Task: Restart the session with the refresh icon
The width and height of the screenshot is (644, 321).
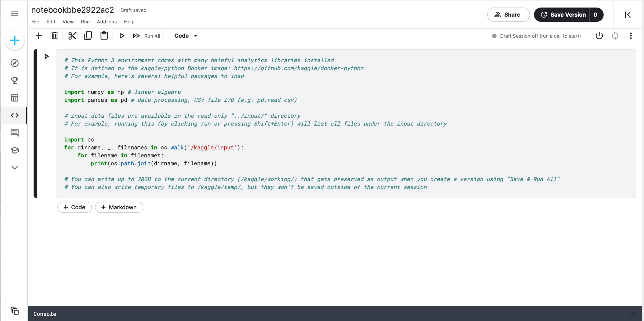Action: pos(615,35)
